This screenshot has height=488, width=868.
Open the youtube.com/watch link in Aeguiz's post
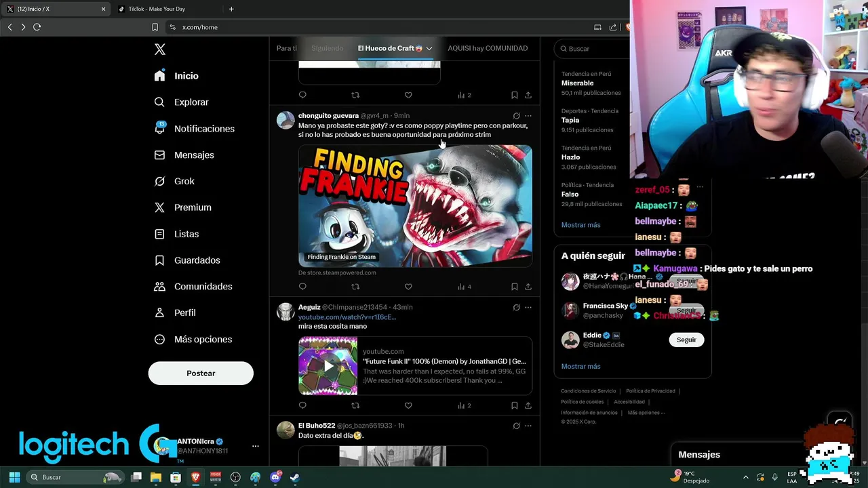point(347,317)
